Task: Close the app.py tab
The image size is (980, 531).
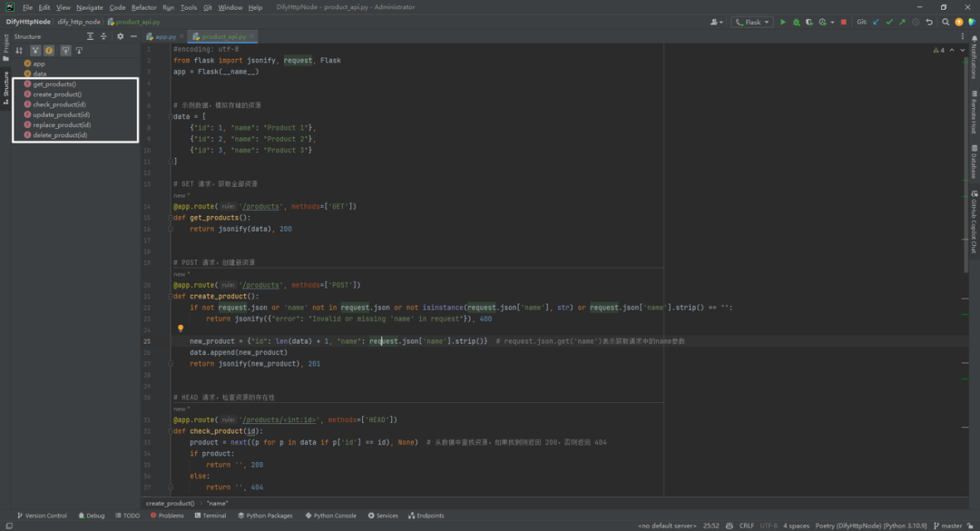Action: [x=181, y=36]
